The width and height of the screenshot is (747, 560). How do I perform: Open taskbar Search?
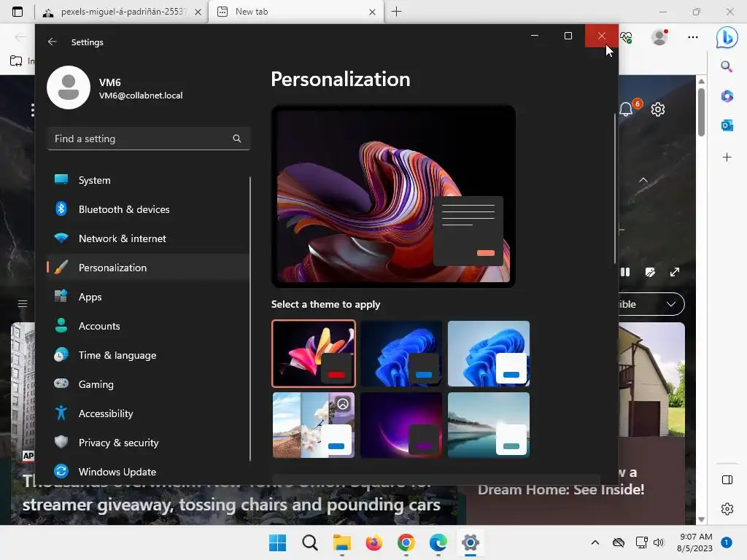(309, 542)
